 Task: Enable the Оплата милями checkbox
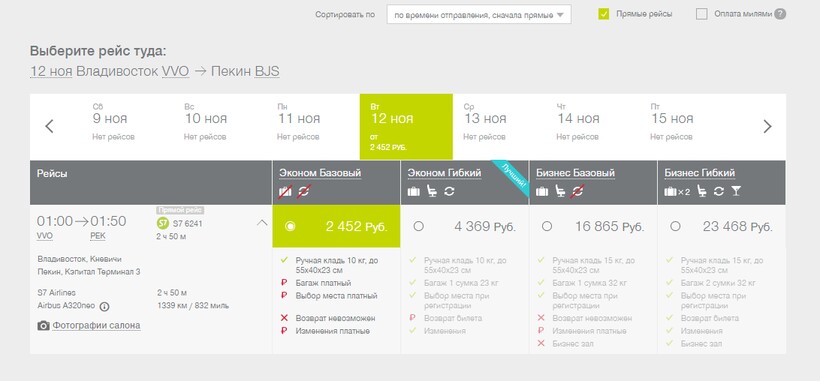(x=701, y=15)
